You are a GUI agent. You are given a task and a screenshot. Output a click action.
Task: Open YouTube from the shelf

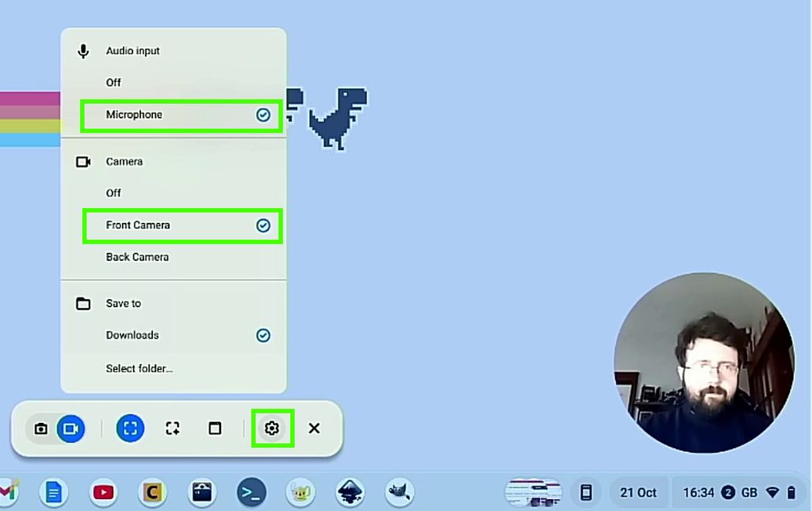click(103, 492)
